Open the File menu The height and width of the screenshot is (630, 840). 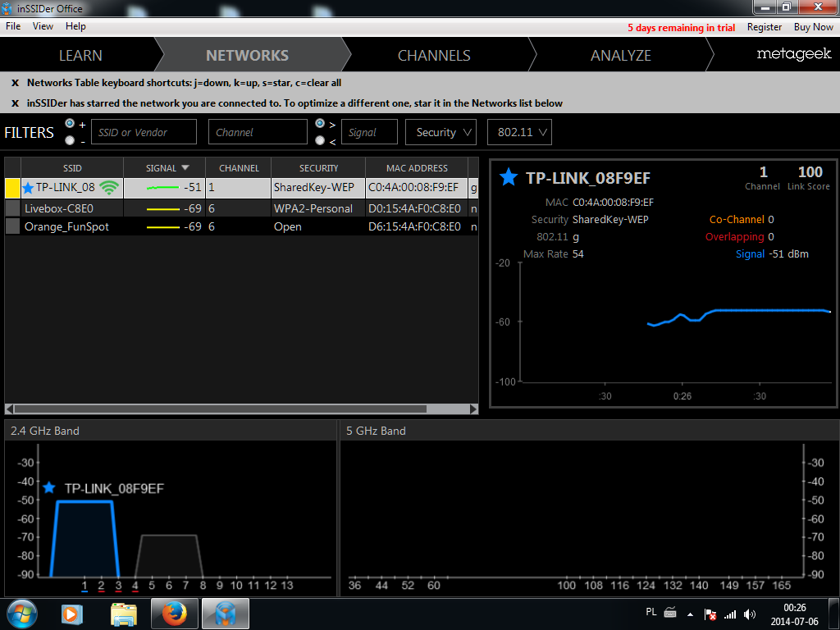coord(13,26)
